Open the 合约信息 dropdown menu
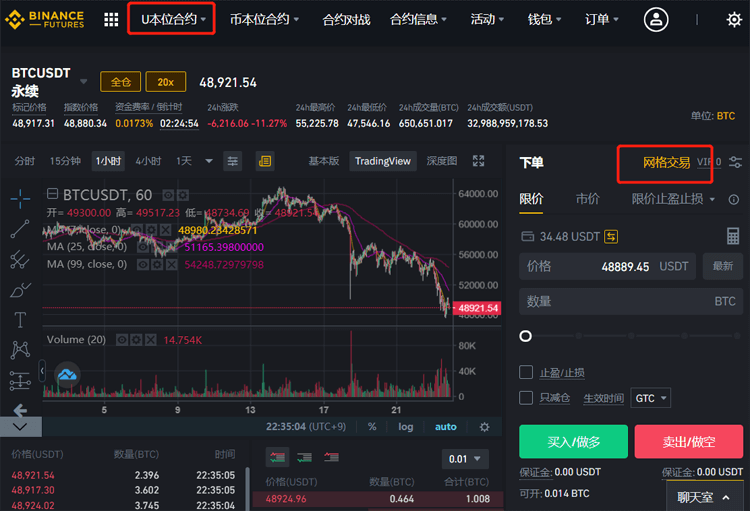This screenshot has width=750, height=511. click(418, 19)
